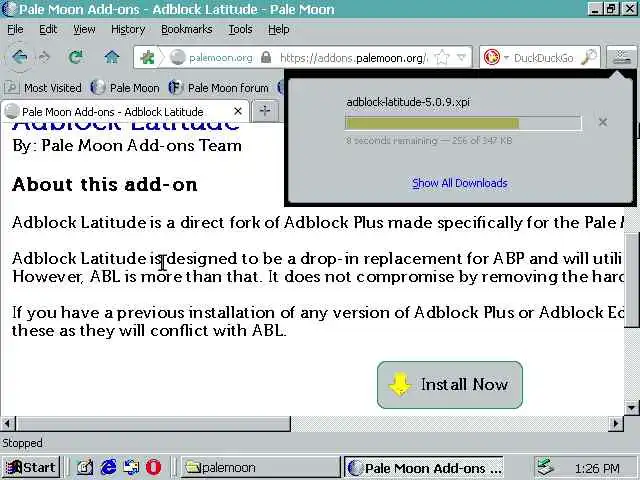Cancel the adblock-latitude-5.0.9.xpi download
This screenshot has height=480, width=640.
602,122
